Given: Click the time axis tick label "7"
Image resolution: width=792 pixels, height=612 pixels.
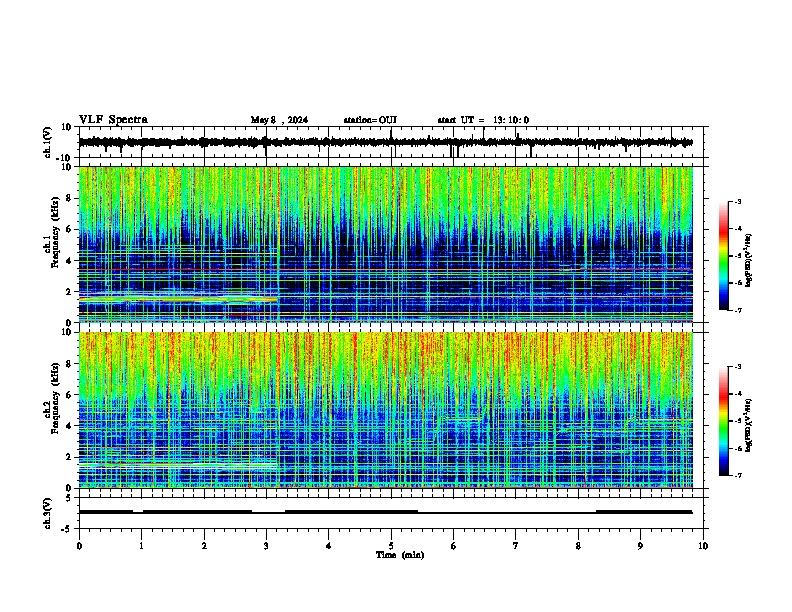Looking at the screenshot, I should click(516, 546).
